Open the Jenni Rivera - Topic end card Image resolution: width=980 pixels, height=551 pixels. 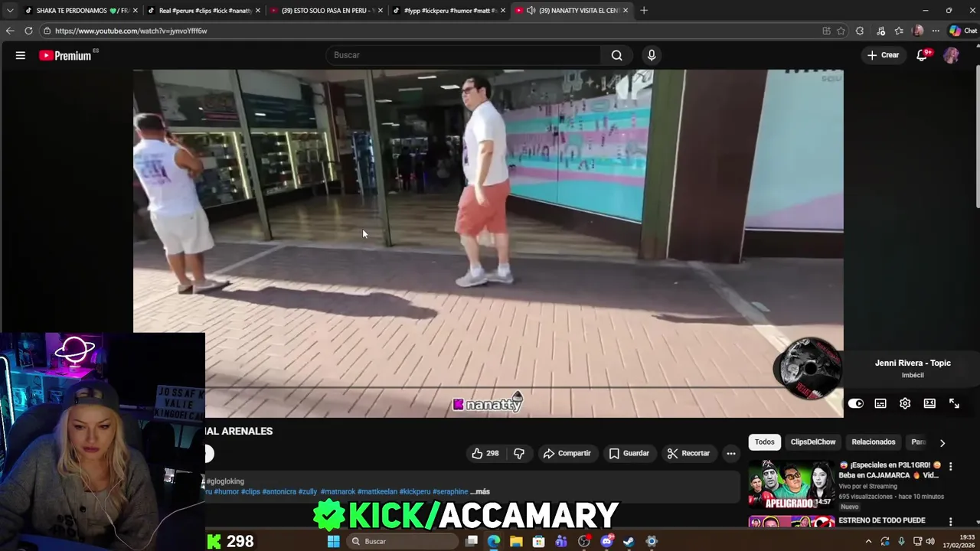913,368
